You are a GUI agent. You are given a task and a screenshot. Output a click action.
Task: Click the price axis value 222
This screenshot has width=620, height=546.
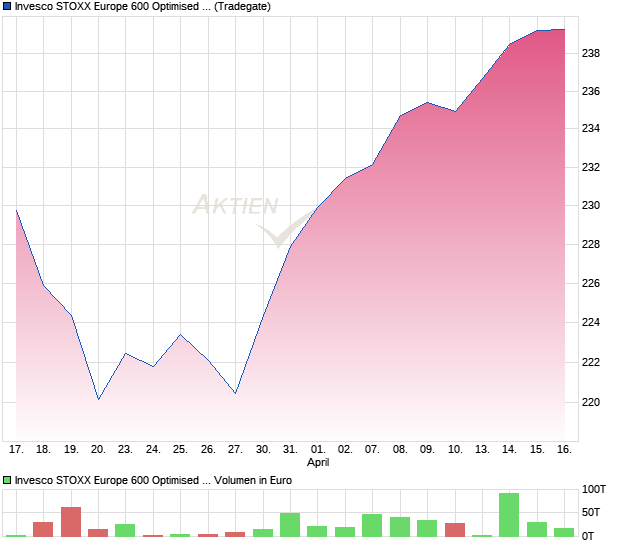coord(591,362)
